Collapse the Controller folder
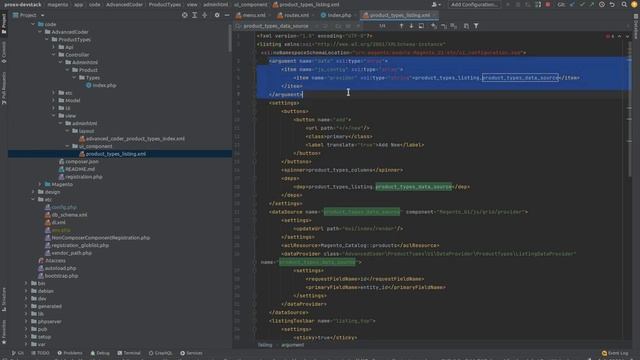 pos(53,55)
